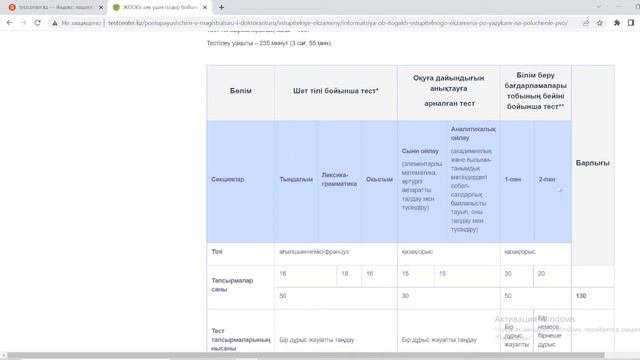Minimize the browser window

(x=619, y=7)
